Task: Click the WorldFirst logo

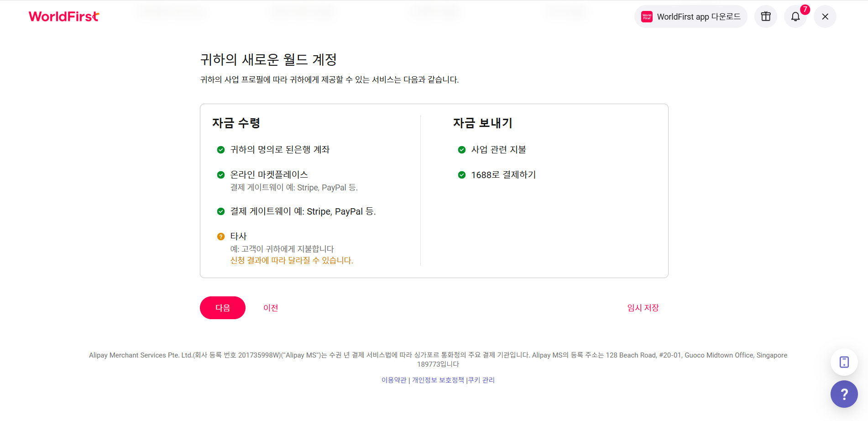Action: (64, 16)
